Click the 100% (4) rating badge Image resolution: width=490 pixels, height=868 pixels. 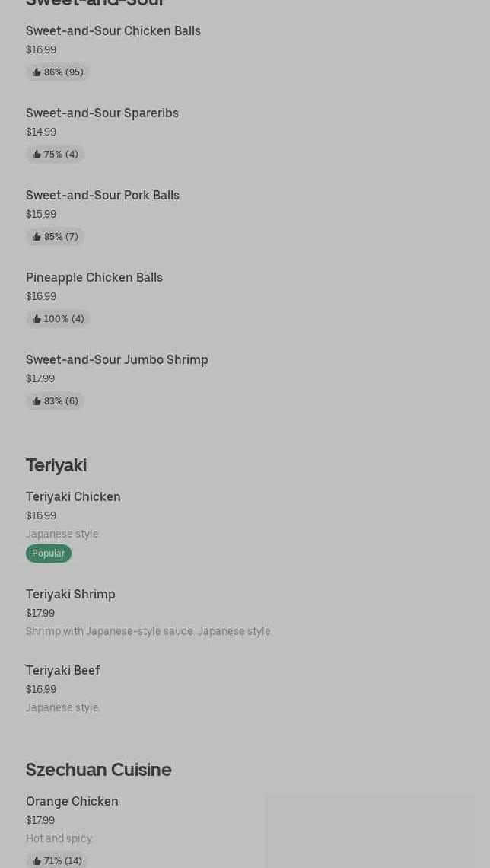(58, 319)
